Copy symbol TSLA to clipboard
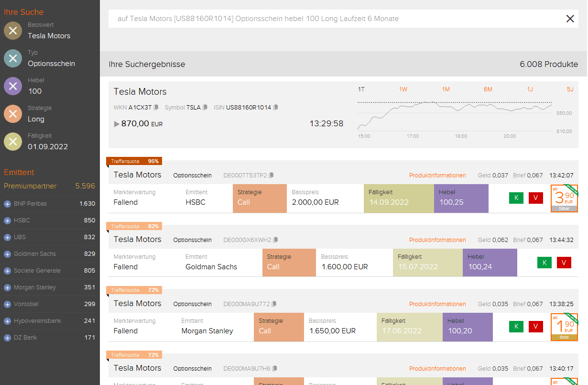Viewport: 588px width, 385px height. (x=205, y=108)
